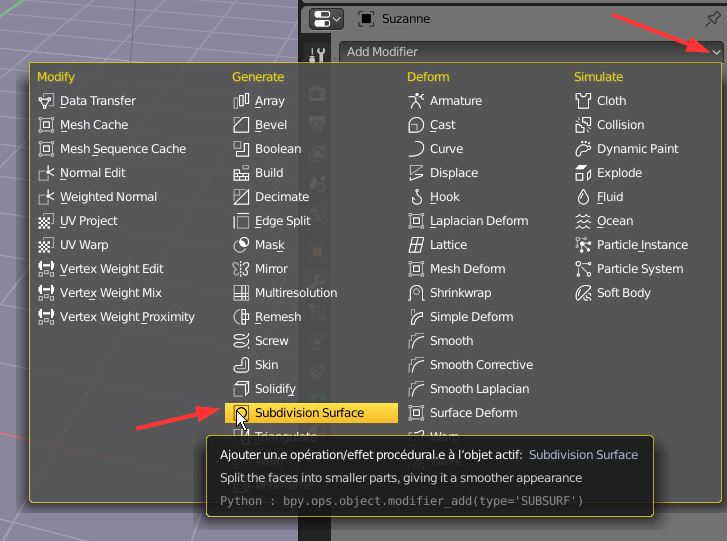Viewport: 727px width, 541px height.
Task: Add the Multiresolution modifier
Action: click(285, 293)
